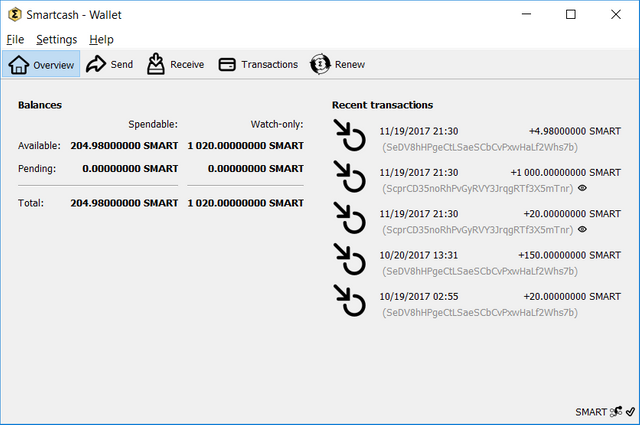Click the sync checkmark icon in status bar
The image size is (640, 425).
[630, 412]
